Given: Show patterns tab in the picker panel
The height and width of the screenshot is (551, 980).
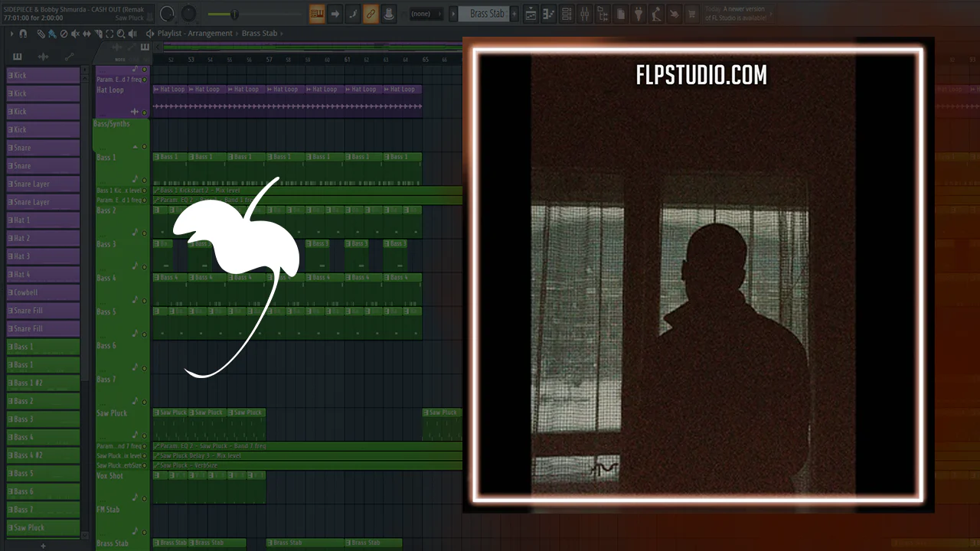Looking at the screenshot, I should pyautogui.click(x=18, y=57).
